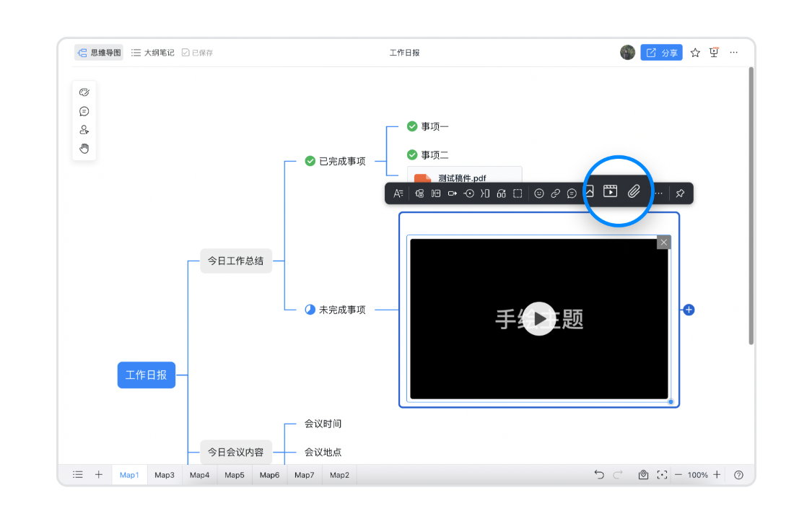Add note comment from floating toolbar

tap(572, 193)
